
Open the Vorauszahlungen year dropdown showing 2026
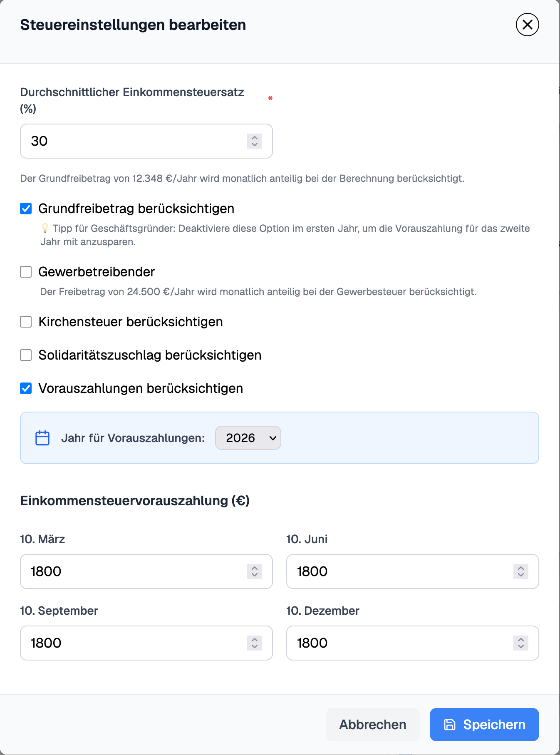248,438
